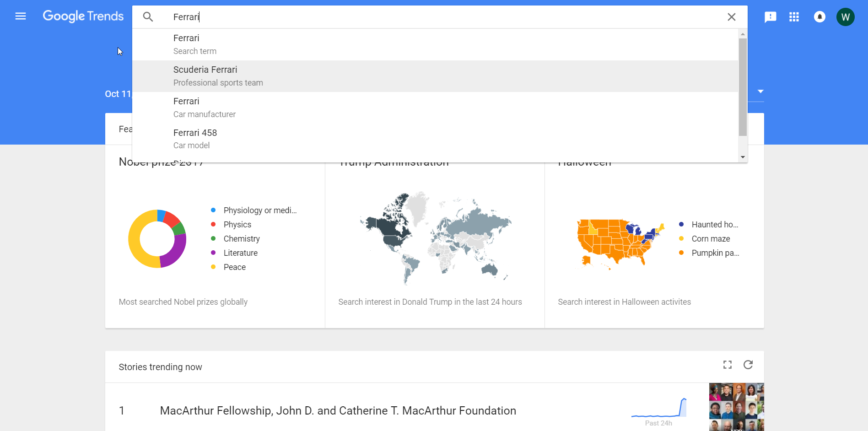Open the send feedback icon
This screenshot has height=431, width=868.
[770, 17]
